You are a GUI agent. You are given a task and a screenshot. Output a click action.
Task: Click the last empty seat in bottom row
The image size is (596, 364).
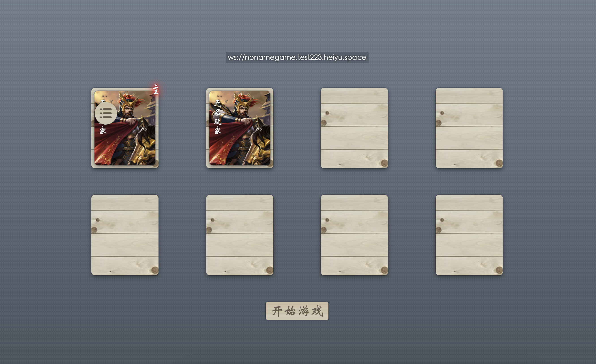point(469,235)
